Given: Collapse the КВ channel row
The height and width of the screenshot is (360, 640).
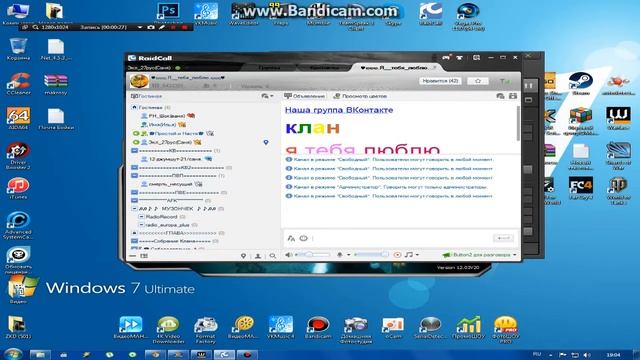Looking at the screenshot, I should pyautogui.click(x=134, y=151).
